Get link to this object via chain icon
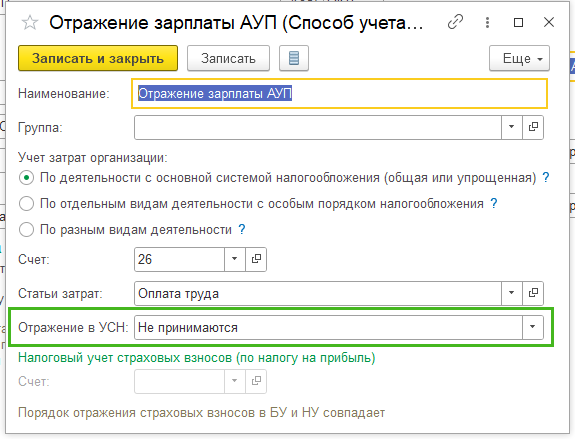 (x=455, y=22)
